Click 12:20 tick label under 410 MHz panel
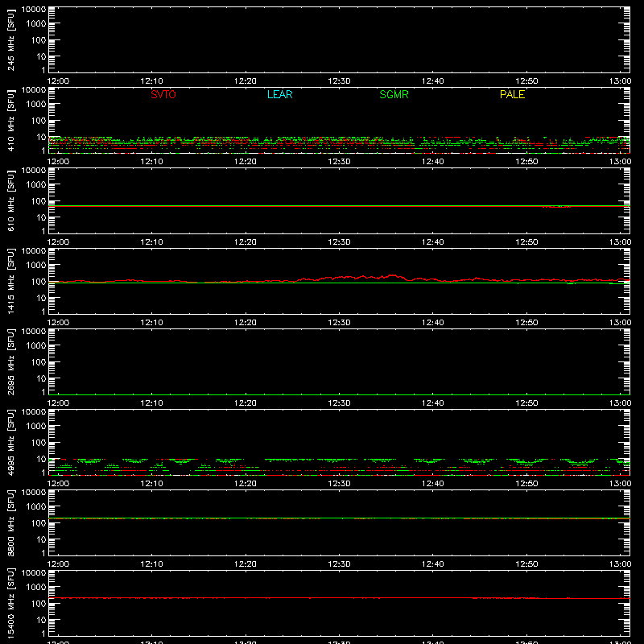This screenshot has width=644, height=644. (246, 162)
